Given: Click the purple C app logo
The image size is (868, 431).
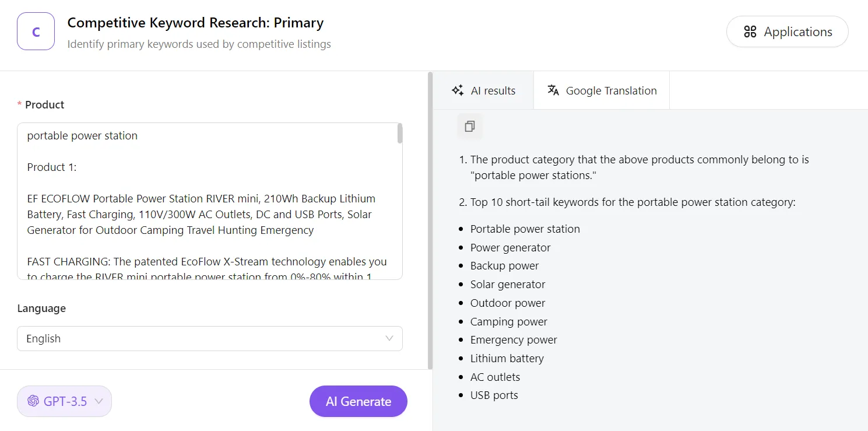Looking at the screenshot, I should [36, 31].
